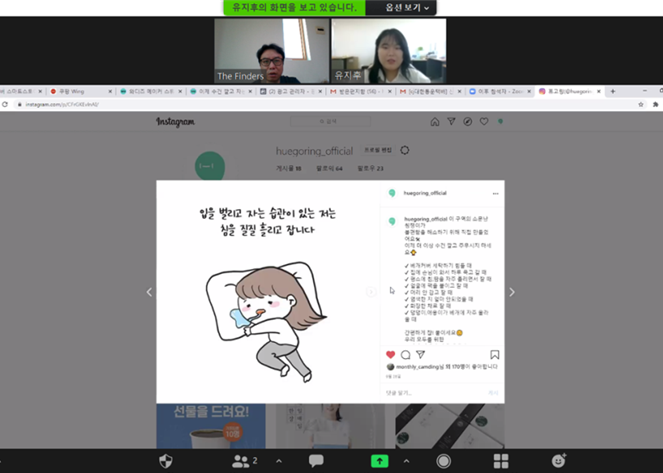663x473 pixels.
Task: Open monthly_camding liker profile link
Action: [x=417, y=367]
